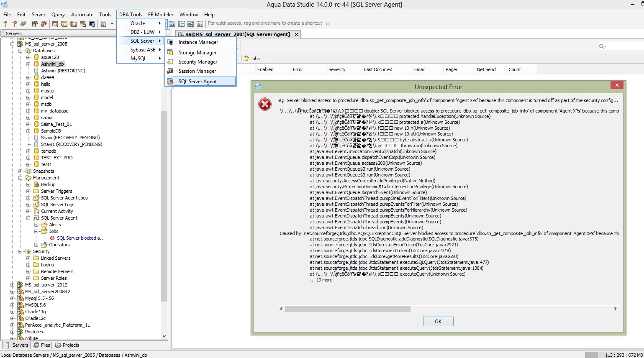Open the DBA Tools menu
The height and width of the screenshot is (358, 644).
(131, 14)
